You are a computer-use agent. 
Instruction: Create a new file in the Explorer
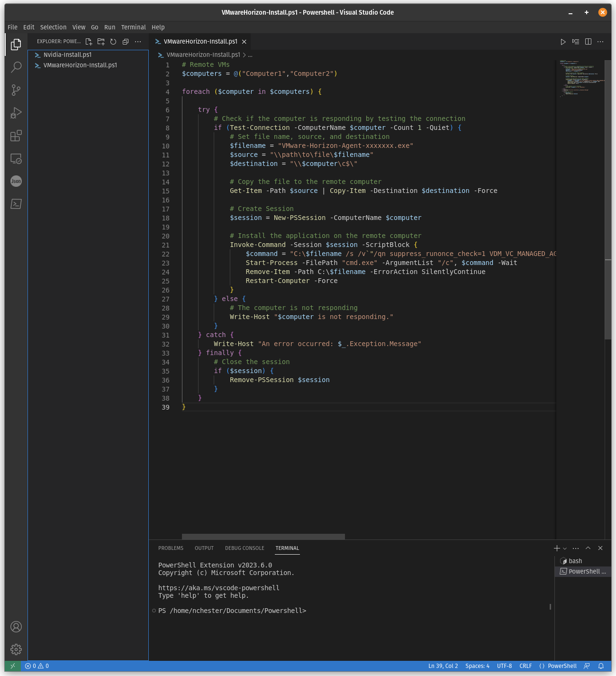[x=89, y=42]
